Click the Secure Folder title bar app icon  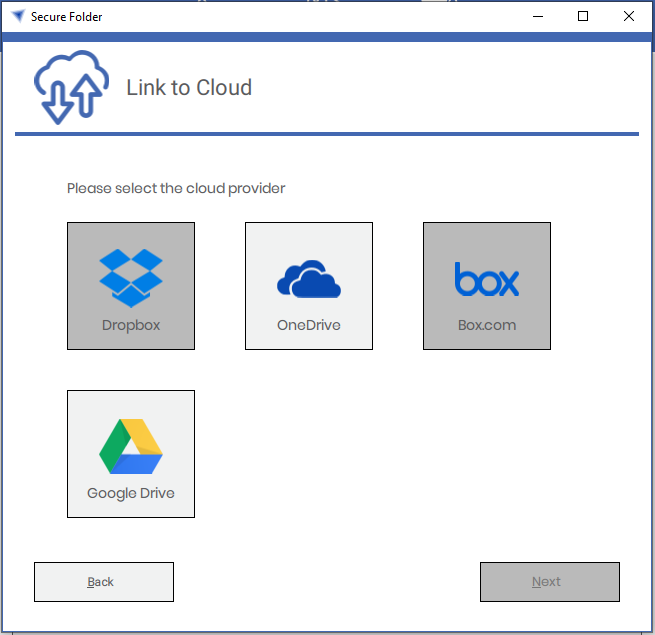click(x=18, y=16)
